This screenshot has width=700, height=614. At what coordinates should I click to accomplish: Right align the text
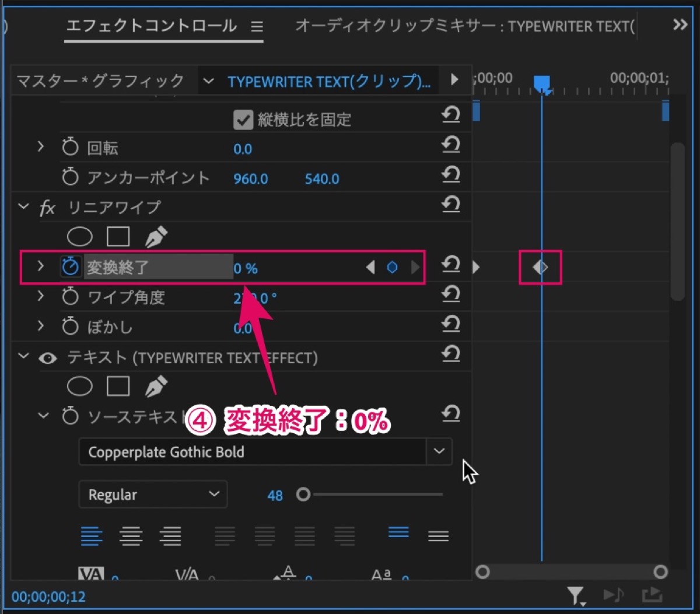pos(170,535)
